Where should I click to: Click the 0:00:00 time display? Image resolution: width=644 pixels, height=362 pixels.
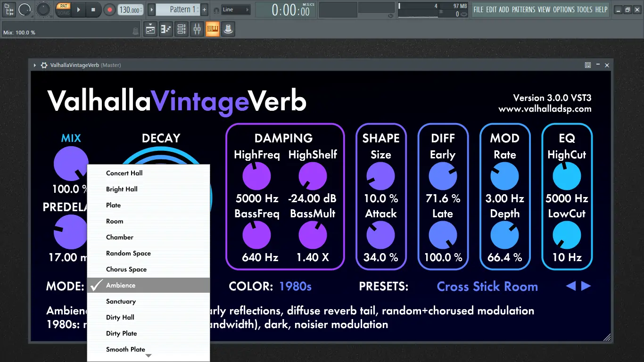point(291,10)
